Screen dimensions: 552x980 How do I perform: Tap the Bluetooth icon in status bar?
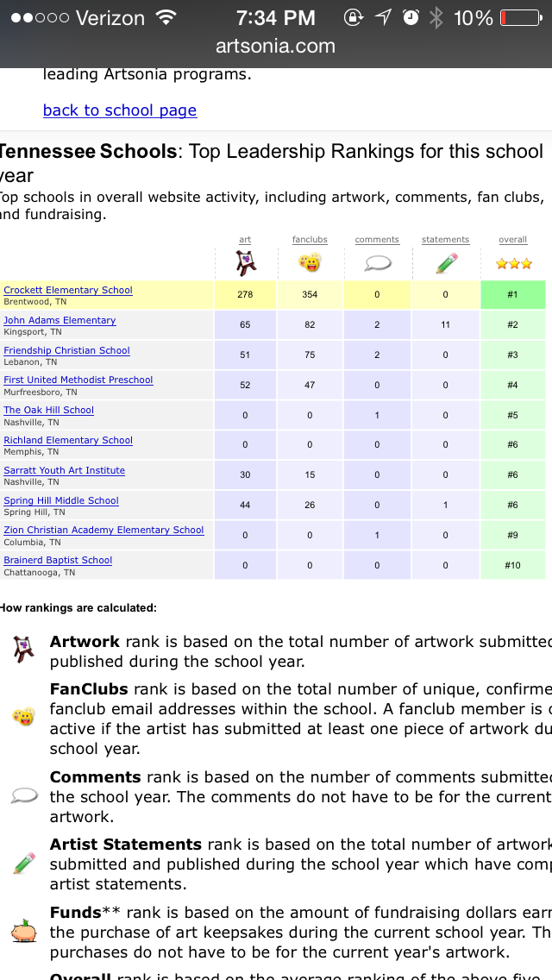pyautogui.click(x=436, y=18)
